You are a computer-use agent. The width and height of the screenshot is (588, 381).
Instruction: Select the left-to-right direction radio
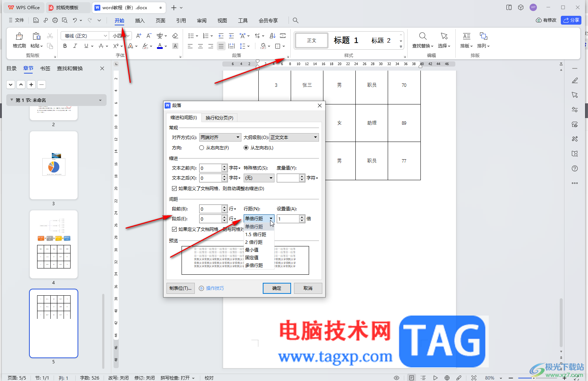(x=246, y=148)
